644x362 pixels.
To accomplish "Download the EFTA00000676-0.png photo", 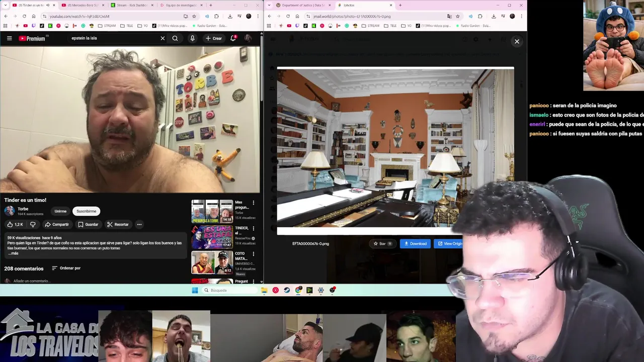I will click(415, 244).
